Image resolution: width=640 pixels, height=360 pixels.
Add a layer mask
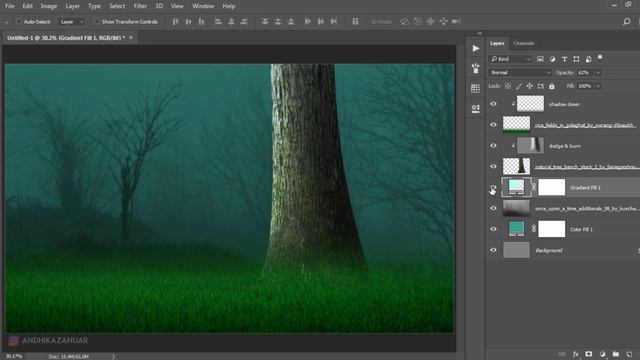click(x=589, y=354)
